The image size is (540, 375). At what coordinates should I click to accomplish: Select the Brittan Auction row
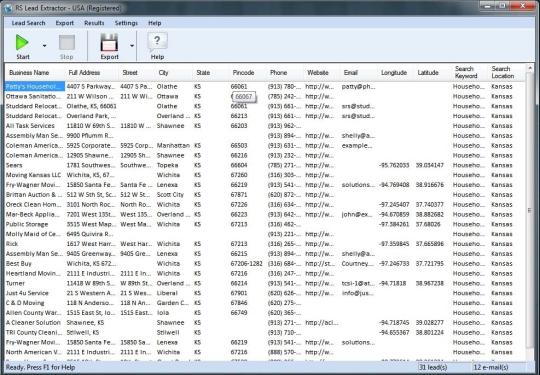[265, 195]
